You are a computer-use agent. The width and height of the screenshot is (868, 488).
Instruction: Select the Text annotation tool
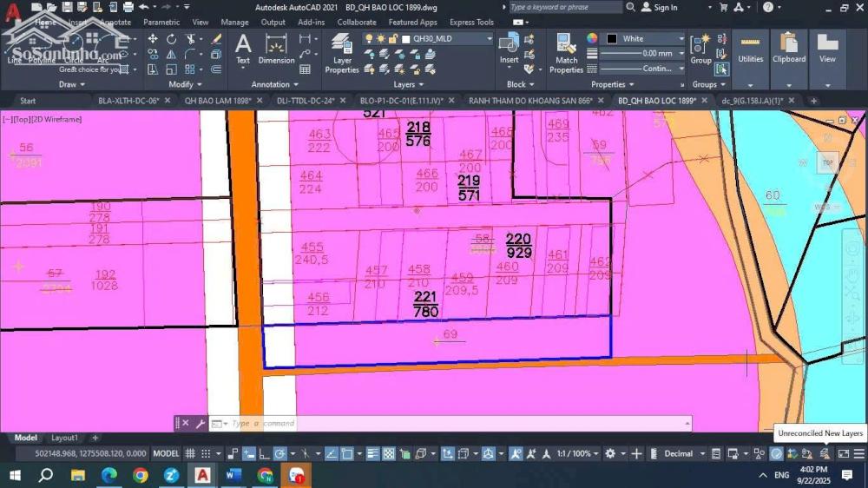point(243,49)
